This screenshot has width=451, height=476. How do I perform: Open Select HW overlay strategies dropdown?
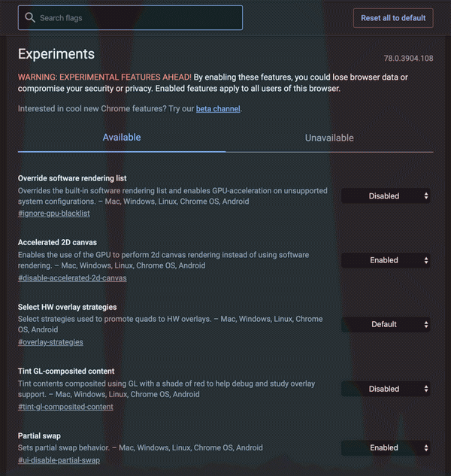(x=387, y=324)
